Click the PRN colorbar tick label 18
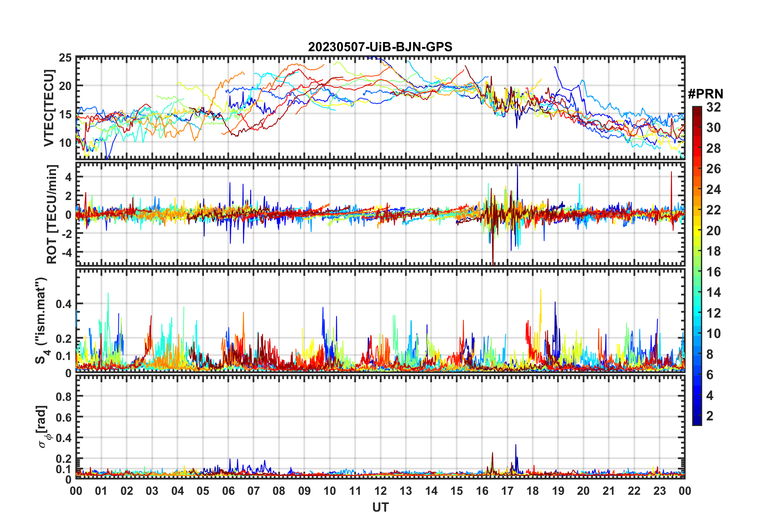The height and width of the screenshot is (532, 761). (x=713, y=251)
